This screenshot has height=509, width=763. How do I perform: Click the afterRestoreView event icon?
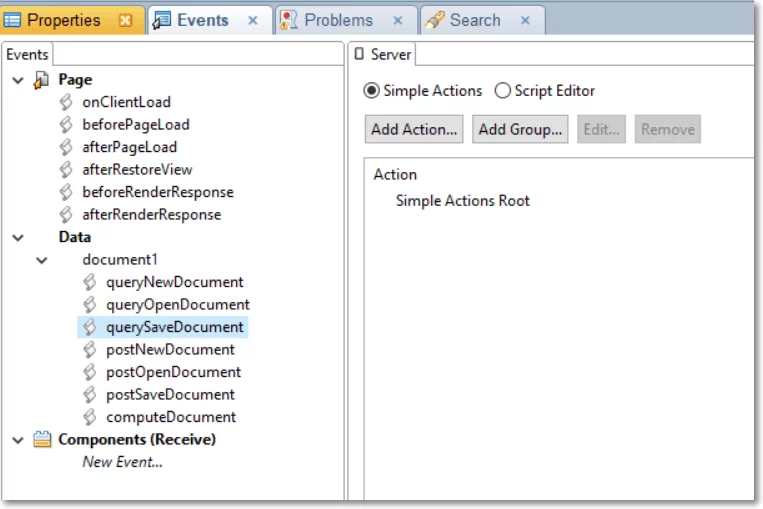(x=66, y=170)
